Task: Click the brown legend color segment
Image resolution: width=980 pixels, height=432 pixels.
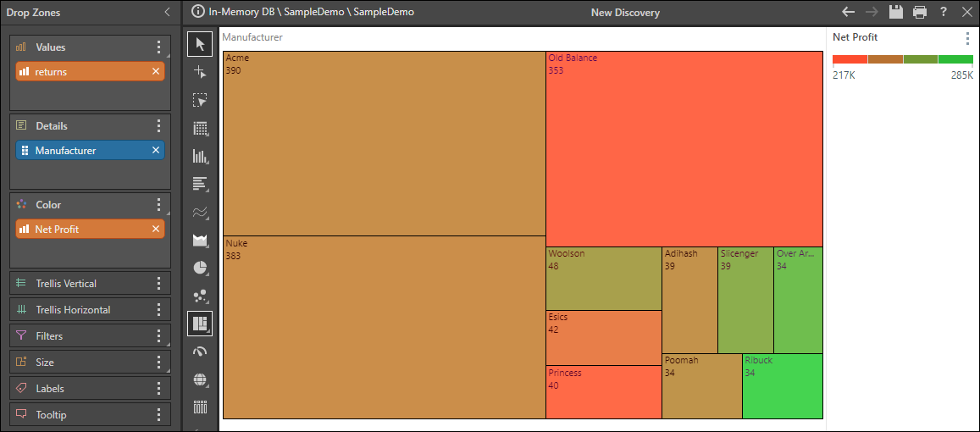Action: click(885, 59)
